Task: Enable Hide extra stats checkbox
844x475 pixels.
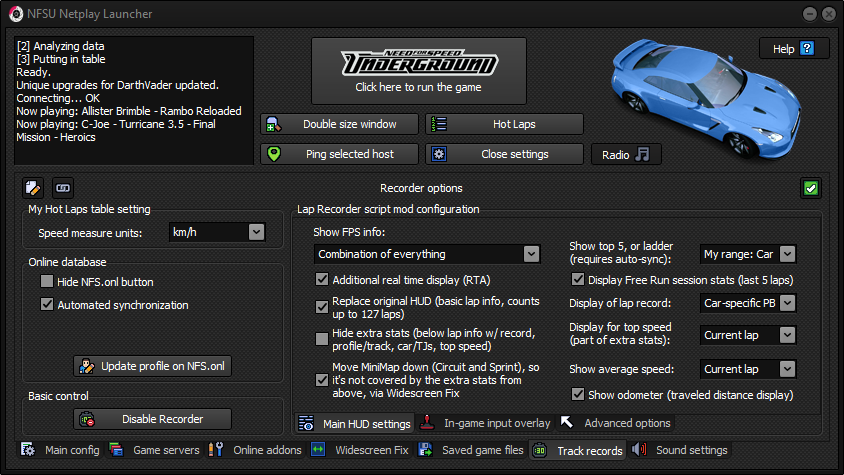Action: pyautogui.click(x=322, y=339)
